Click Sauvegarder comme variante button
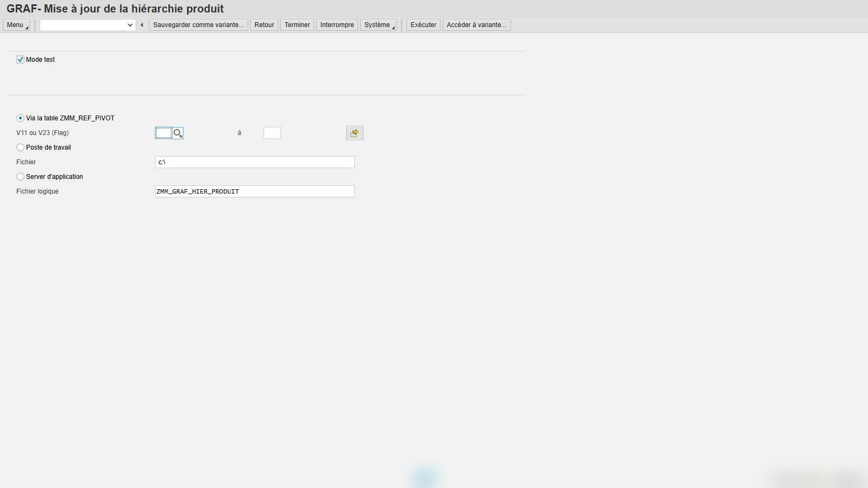The image size is (868, 488). coord(199,25)
